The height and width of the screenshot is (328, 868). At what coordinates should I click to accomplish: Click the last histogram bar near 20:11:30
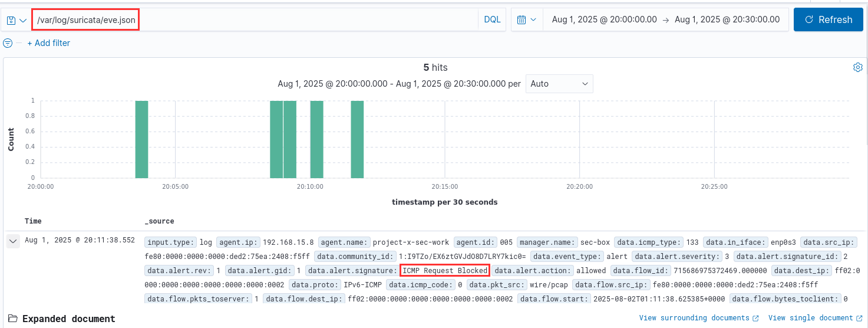tap(357, 139)
